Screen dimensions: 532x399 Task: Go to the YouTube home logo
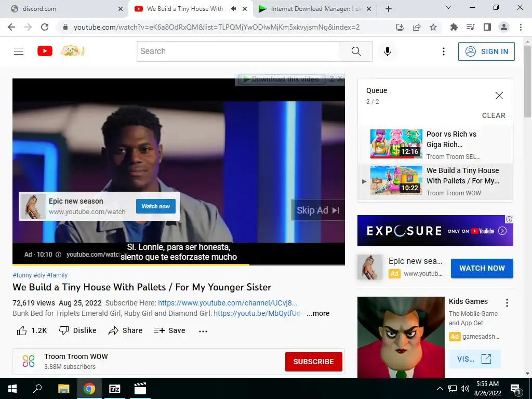45,51
